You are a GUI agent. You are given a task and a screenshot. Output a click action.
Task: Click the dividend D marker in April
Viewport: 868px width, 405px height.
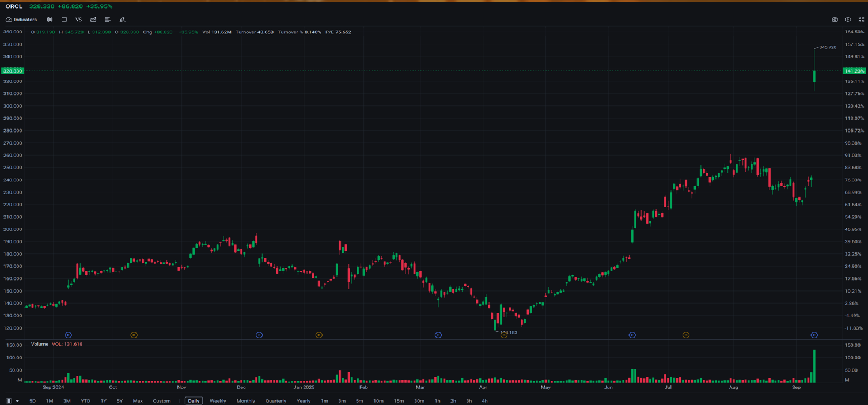pos(504,335)
